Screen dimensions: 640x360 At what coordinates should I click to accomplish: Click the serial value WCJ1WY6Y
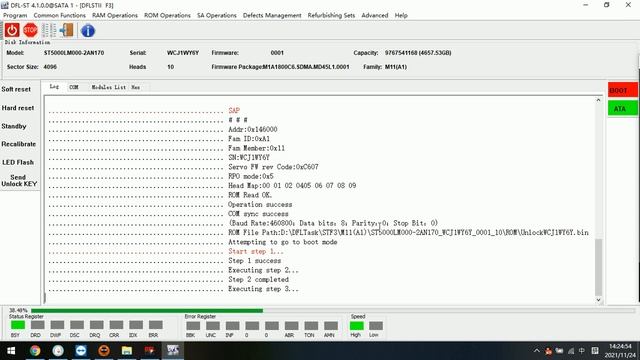pos(183,53)
